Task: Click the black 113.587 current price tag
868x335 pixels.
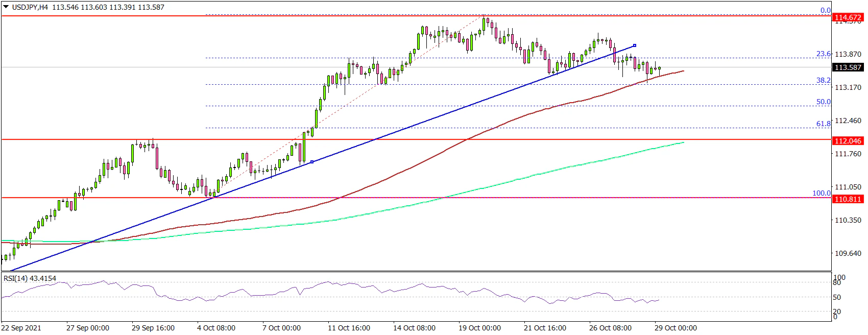Action: pyautogui.click(x=848, y=67)
